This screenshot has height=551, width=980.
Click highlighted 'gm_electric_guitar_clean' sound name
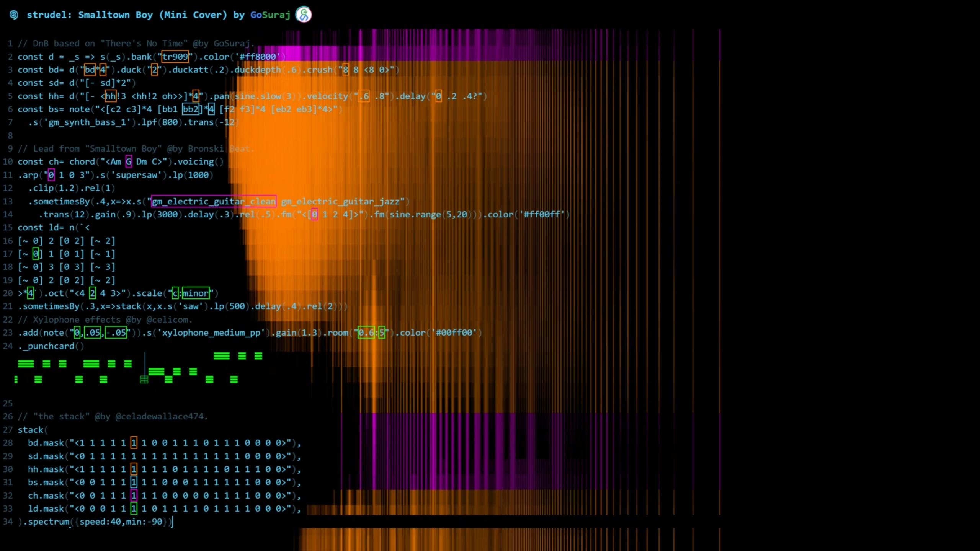tap(214, 201)
